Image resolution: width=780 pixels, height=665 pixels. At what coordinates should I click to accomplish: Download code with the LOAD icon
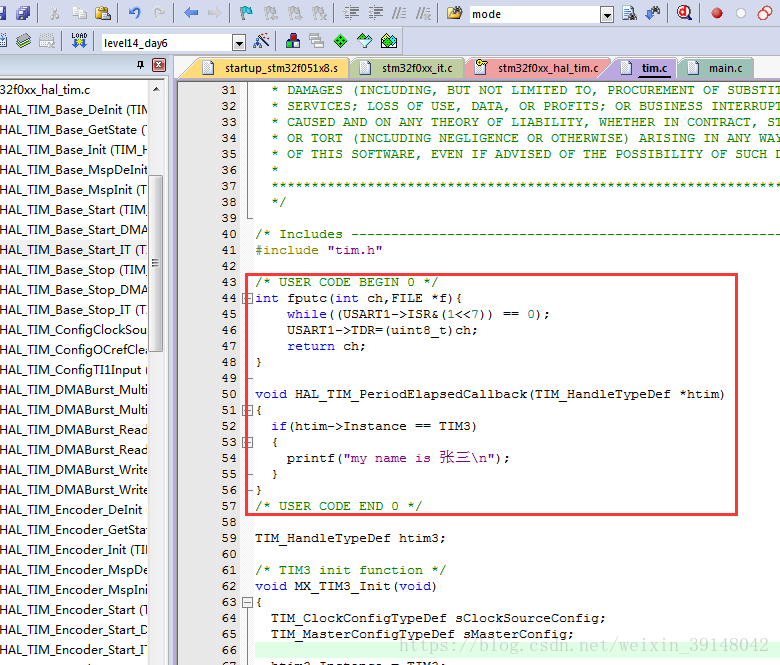pyautogui.click(x=79, y=41)
